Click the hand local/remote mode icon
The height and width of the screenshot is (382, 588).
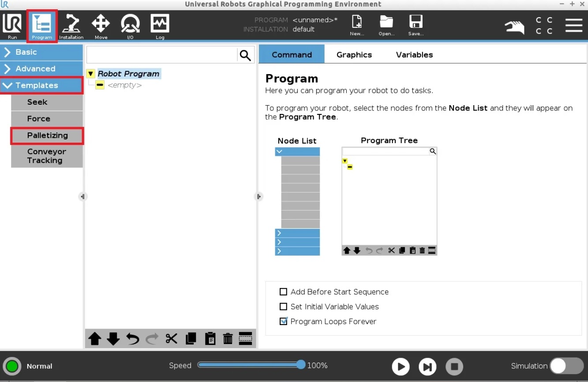(514, 27)
